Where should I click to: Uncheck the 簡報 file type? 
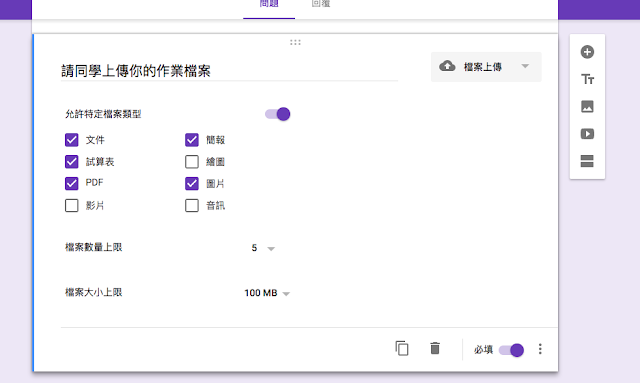(x=192, y=140)
